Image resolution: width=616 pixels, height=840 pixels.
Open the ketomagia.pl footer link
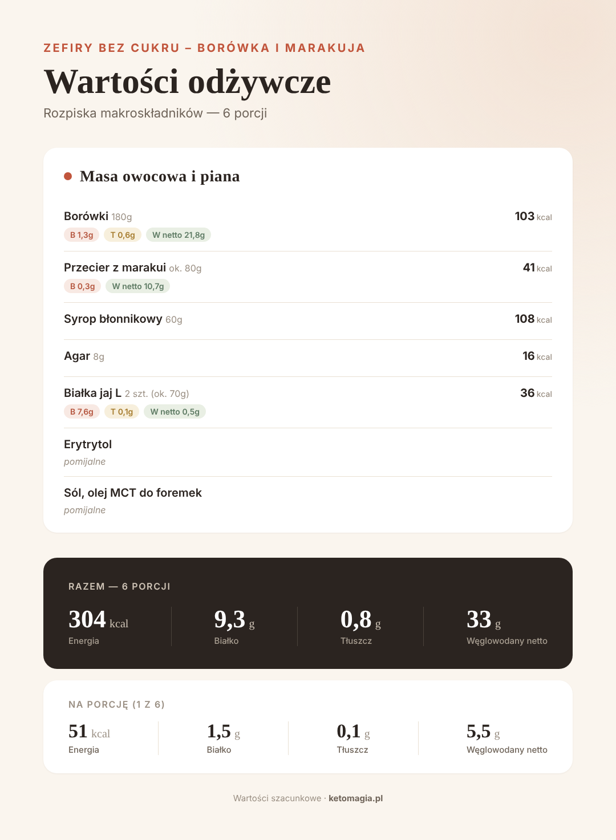[x=355, y=798]
